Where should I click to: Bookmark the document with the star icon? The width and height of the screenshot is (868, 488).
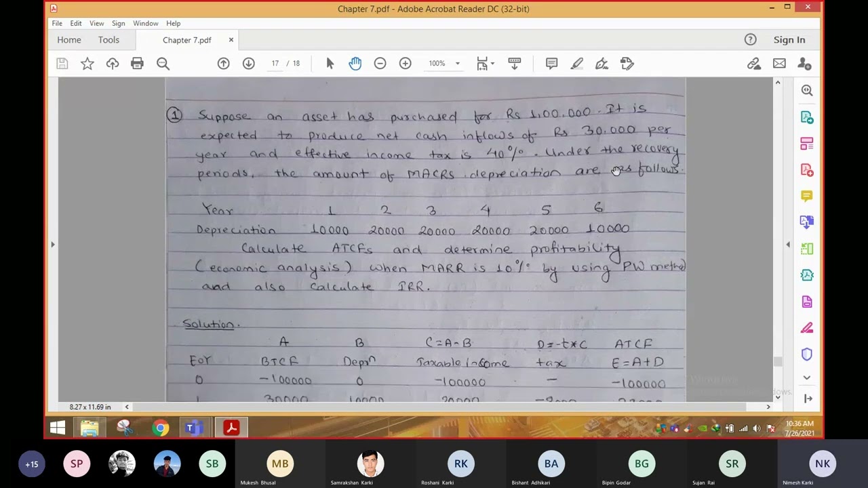pos(87,64)
